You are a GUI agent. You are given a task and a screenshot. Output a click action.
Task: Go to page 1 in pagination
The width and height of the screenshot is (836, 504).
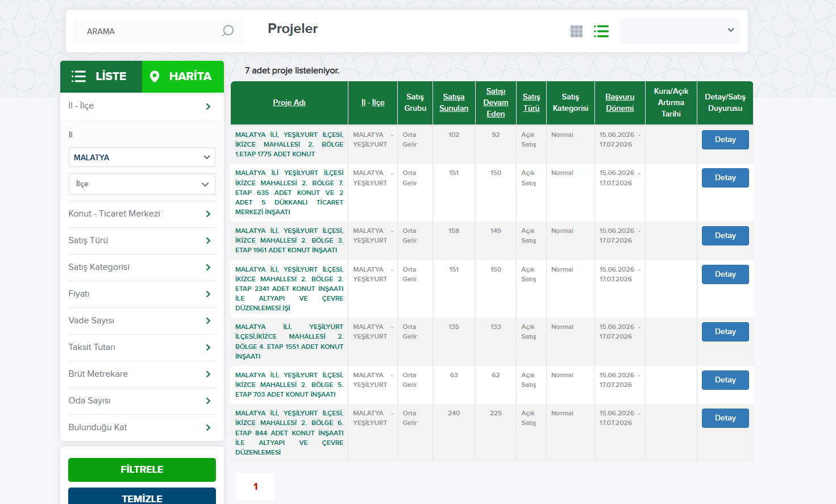tap(256, 487)
